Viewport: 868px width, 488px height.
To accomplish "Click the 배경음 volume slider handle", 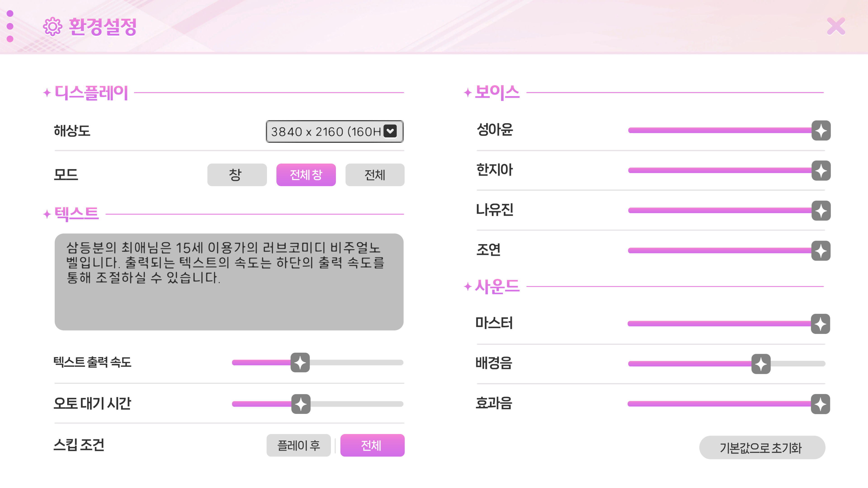I will 761,364.
